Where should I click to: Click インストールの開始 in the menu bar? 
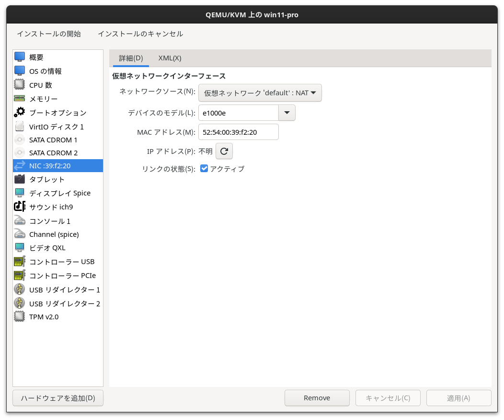pyautogui.click(x=48, y=34)
